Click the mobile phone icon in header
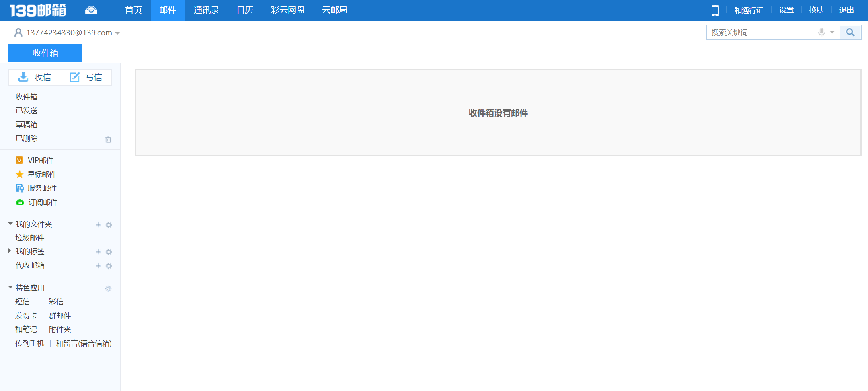 (715, 10)
